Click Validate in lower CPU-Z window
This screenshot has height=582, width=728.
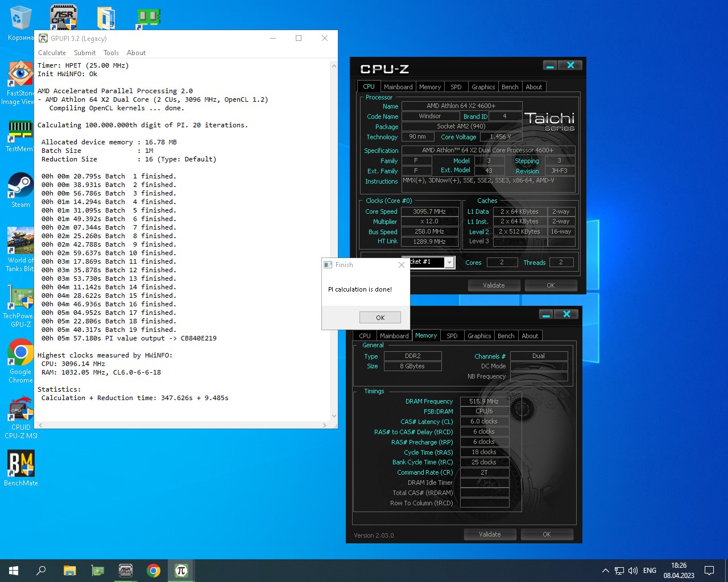(x=490, y=534)
